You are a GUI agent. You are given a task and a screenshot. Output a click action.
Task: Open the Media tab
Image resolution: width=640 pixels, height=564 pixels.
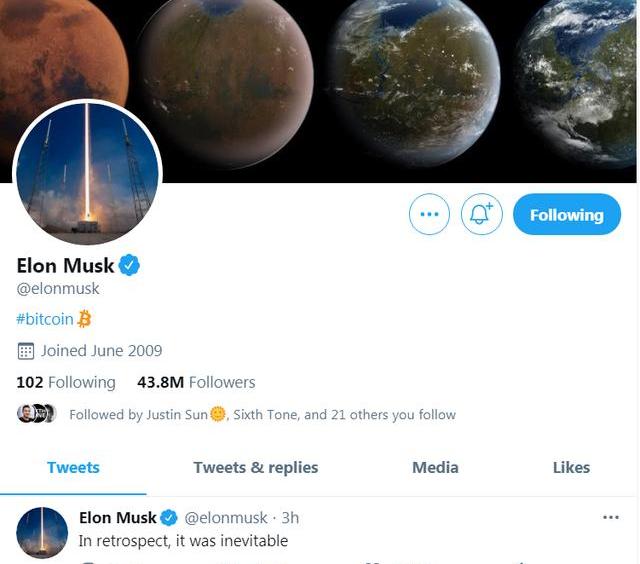pos(435,467)
